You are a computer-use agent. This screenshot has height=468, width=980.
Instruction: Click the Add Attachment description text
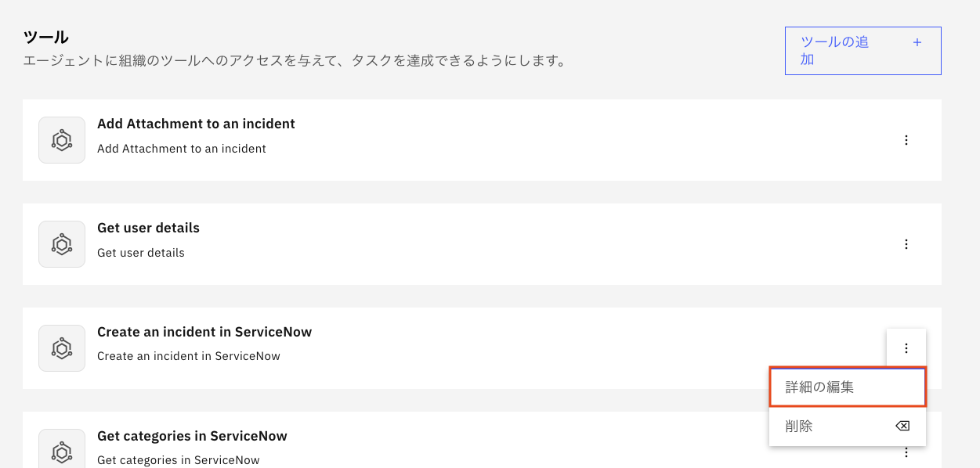click(182, 149)
